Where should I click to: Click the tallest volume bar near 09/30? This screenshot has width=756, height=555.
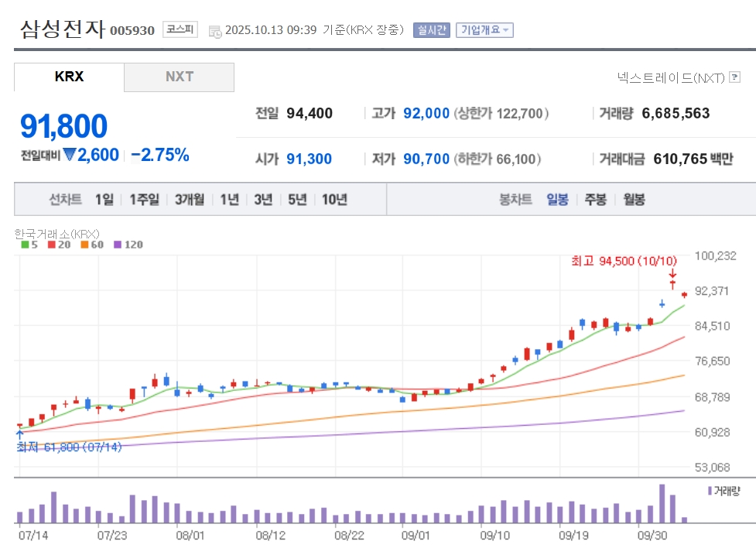pos(662,504)
